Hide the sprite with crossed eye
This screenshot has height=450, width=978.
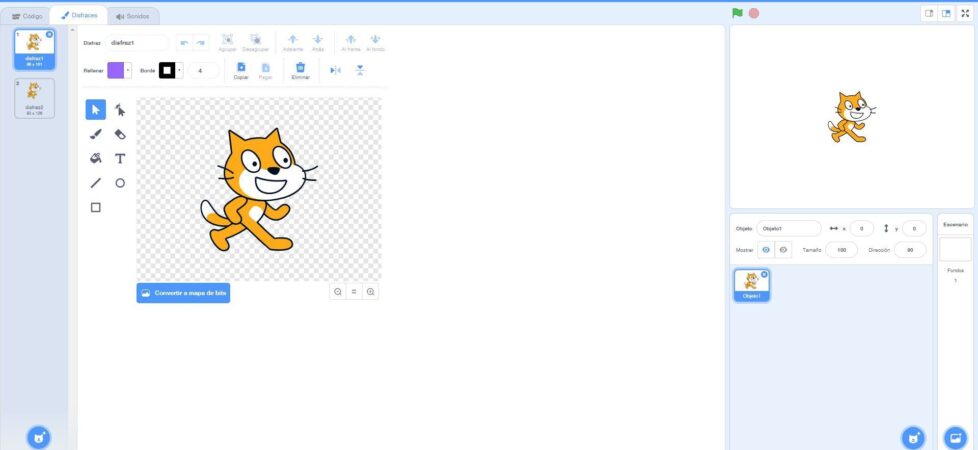click(783, 250)
